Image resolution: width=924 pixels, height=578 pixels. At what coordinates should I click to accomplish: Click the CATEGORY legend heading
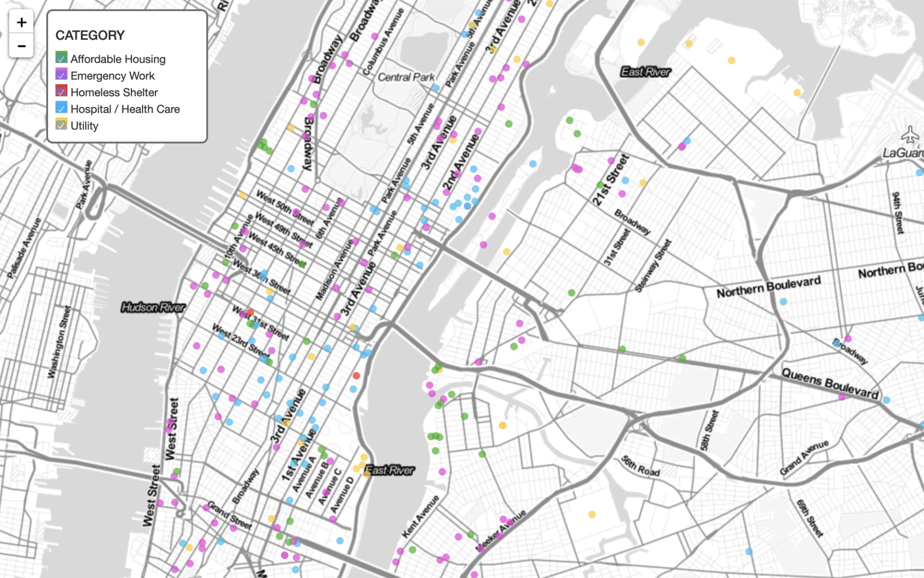pos(90,36)
